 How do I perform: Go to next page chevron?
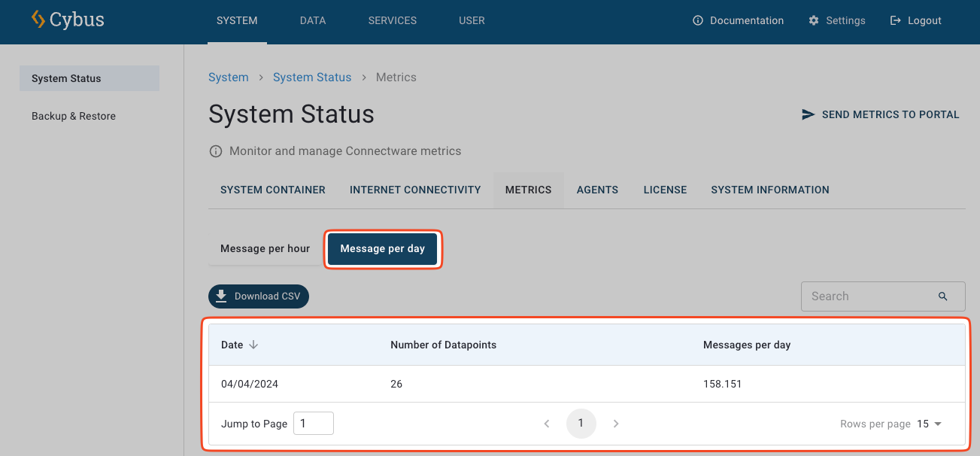[616, 424]
